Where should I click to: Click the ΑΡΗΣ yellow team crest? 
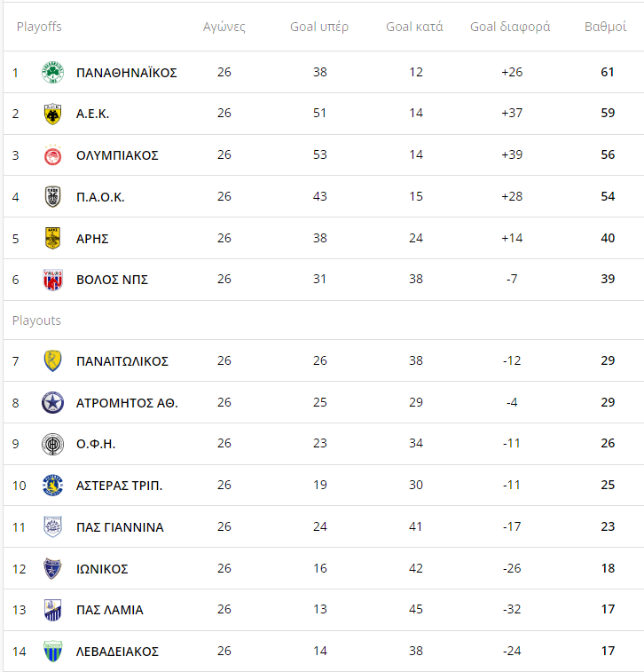point(52,238)
